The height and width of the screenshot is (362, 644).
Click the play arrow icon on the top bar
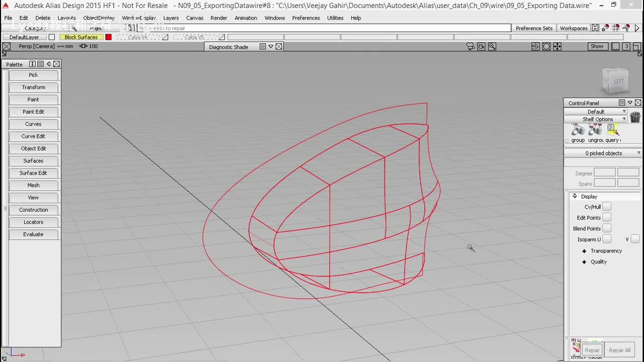coord(637,28)
